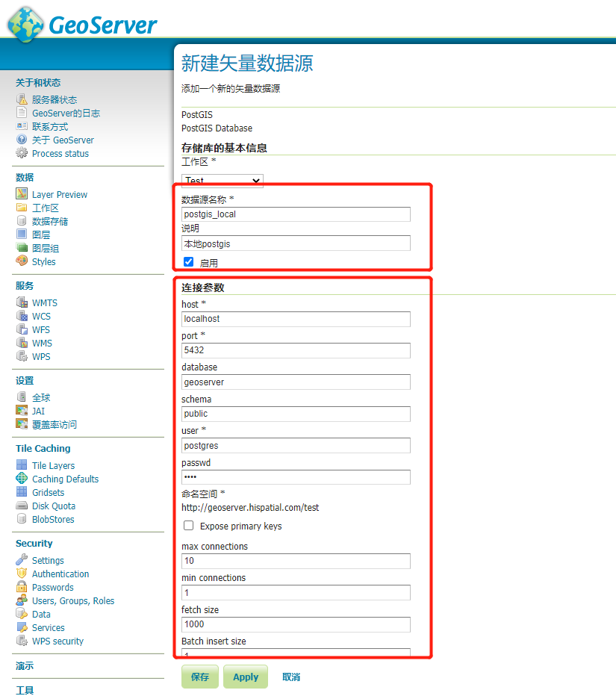Open WPS security page

click(x=57, y=641)
